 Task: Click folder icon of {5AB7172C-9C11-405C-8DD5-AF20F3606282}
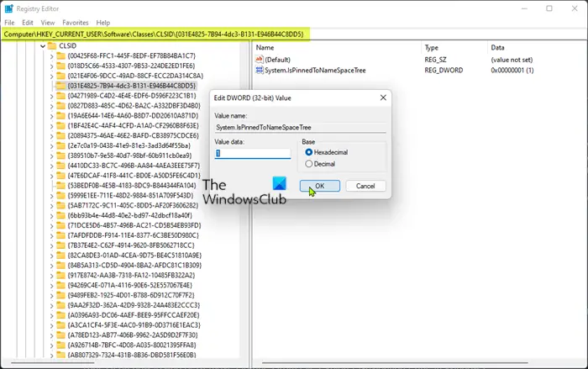(x=60, y=205)
